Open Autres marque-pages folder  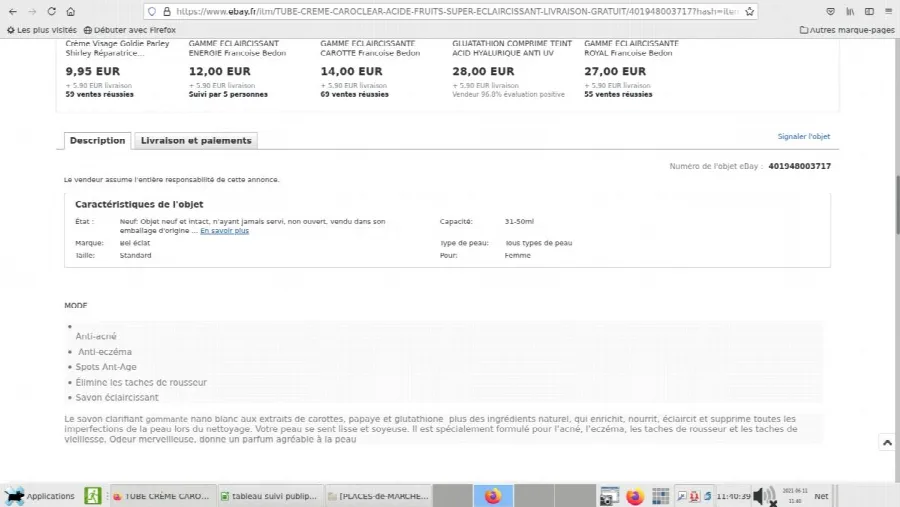(847, 30)
